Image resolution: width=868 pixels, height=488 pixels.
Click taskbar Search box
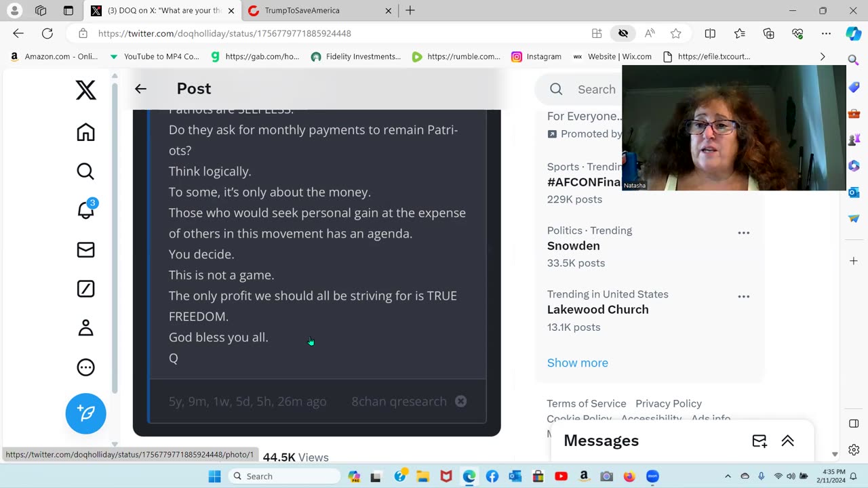point(284,476)
